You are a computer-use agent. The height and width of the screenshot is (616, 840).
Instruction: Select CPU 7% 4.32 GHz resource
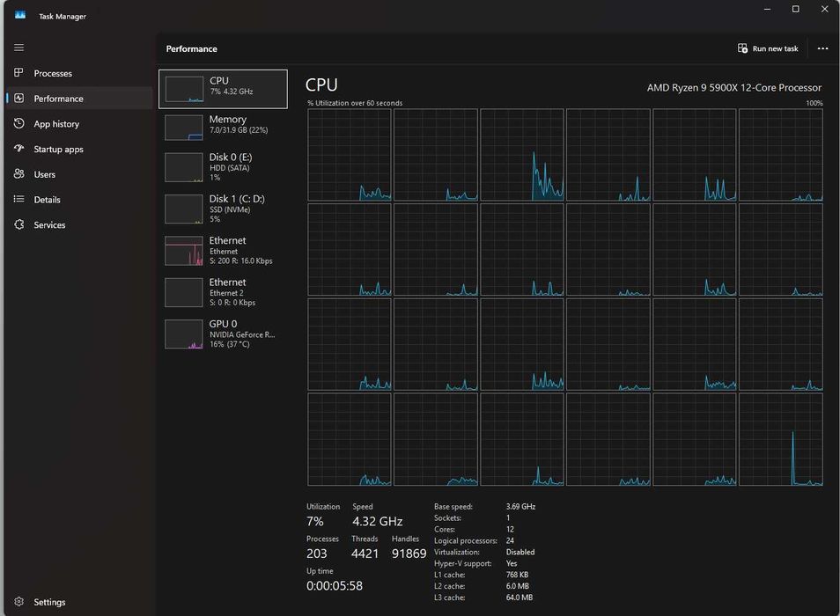(223, 89)
